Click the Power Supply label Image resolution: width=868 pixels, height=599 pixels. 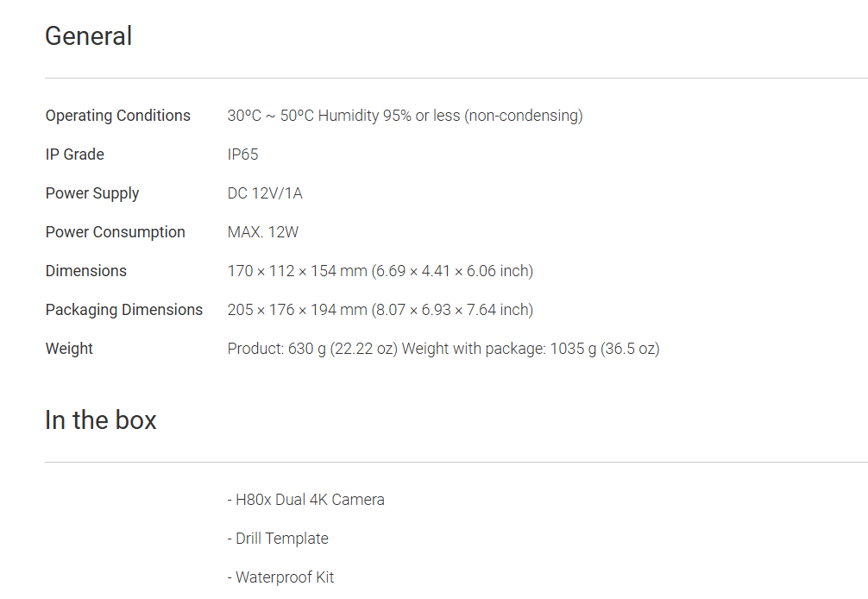(x=92, y=193)
